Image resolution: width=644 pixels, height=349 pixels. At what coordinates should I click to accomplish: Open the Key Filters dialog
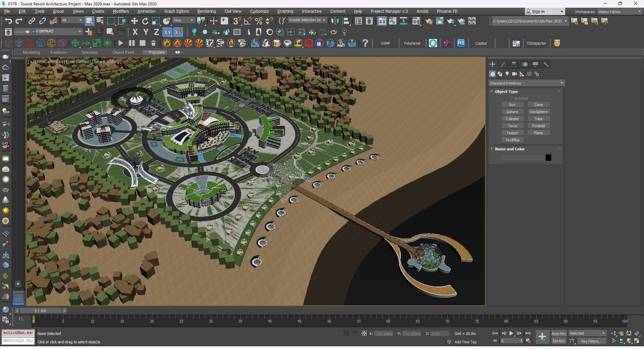point(591,341)
